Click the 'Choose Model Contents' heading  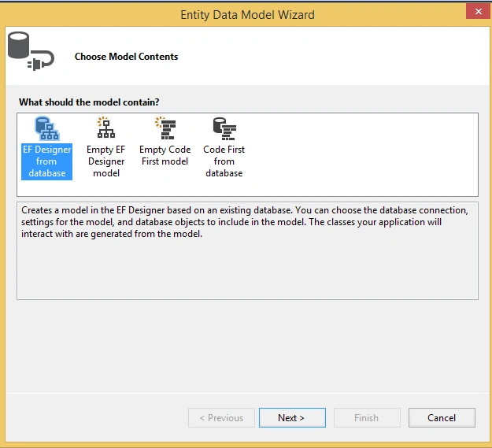point(126,57)
